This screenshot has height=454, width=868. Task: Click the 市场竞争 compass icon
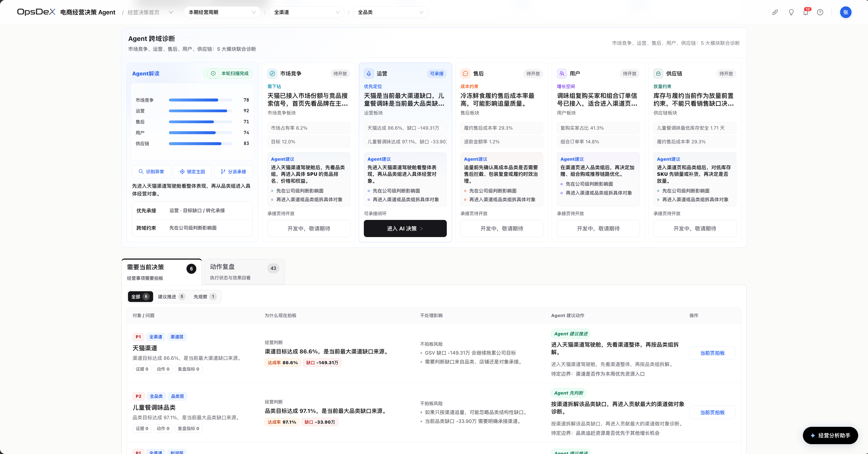tap(272, 73)
